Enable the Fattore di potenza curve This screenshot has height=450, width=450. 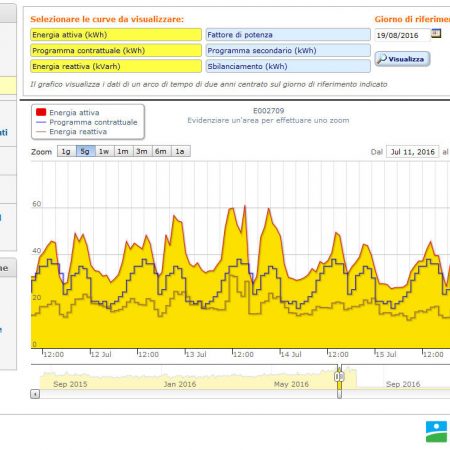coord(288,35)
